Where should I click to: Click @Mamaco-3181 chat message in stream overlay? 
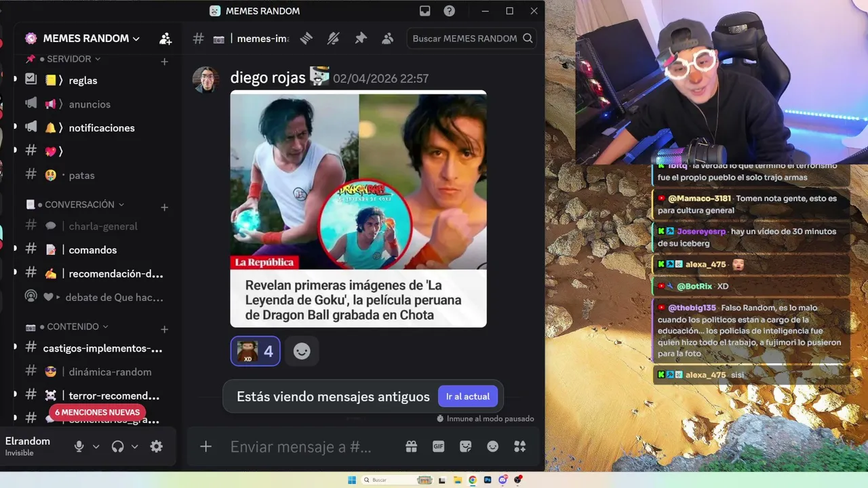(750, 204)
